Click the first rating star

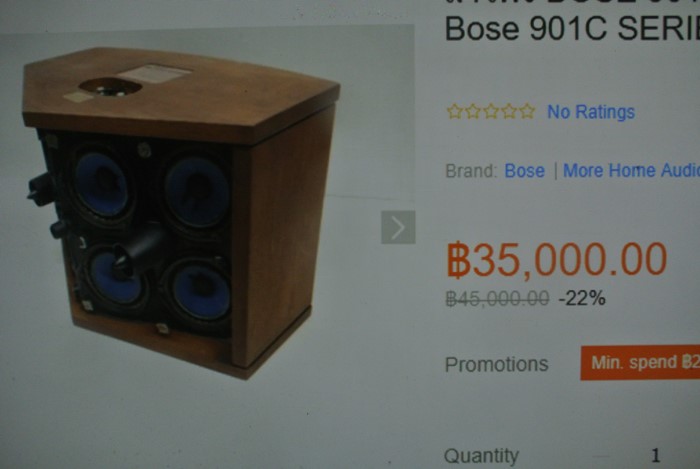tap(454, 111)
